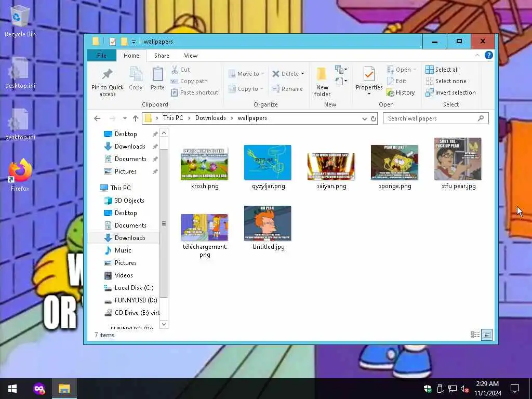
Task: Open Explorer Help question mark
Action: click(488, 55)
